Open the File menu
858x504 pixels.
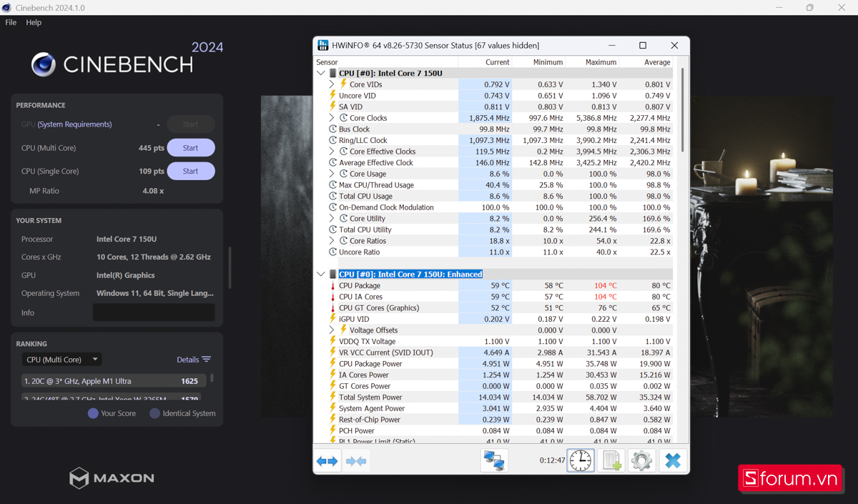(x=11, y=22)
